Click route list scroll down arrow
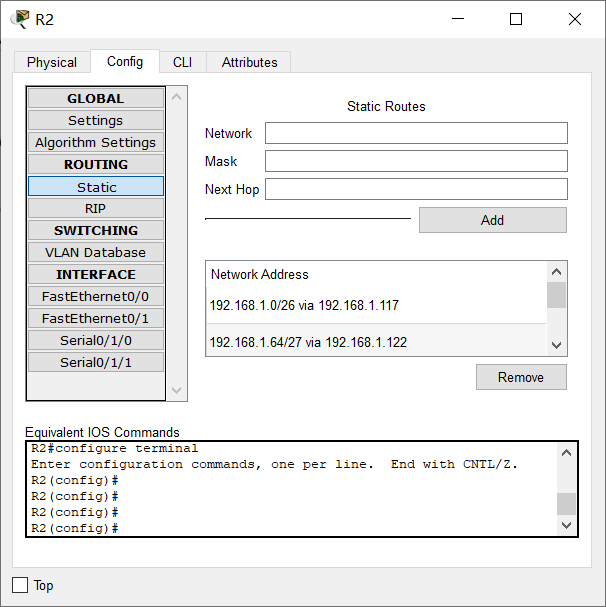 click(x=556, y=345)
